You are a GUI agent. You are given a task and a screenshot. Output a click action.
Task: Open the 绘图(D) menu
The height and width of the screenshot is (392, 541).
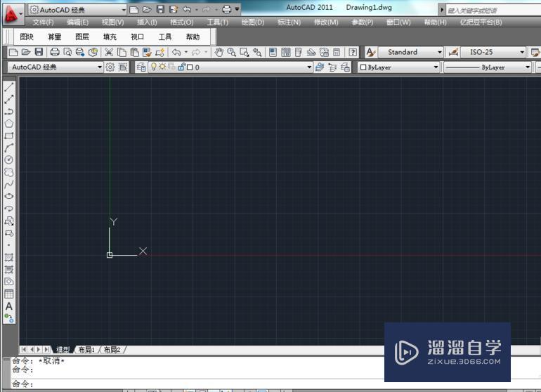tap(253, 22)
